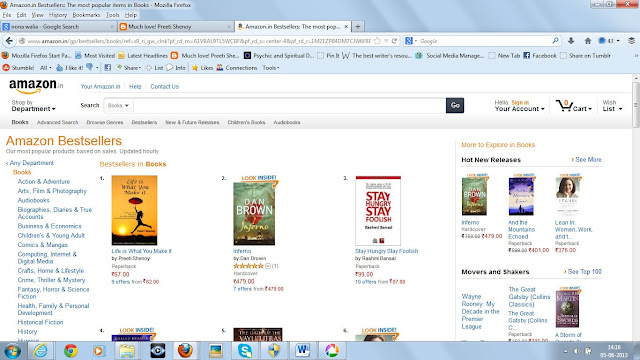Open the Children's Books nav link
The height and width of the screenshot is (360, 640).
[246, 122]
